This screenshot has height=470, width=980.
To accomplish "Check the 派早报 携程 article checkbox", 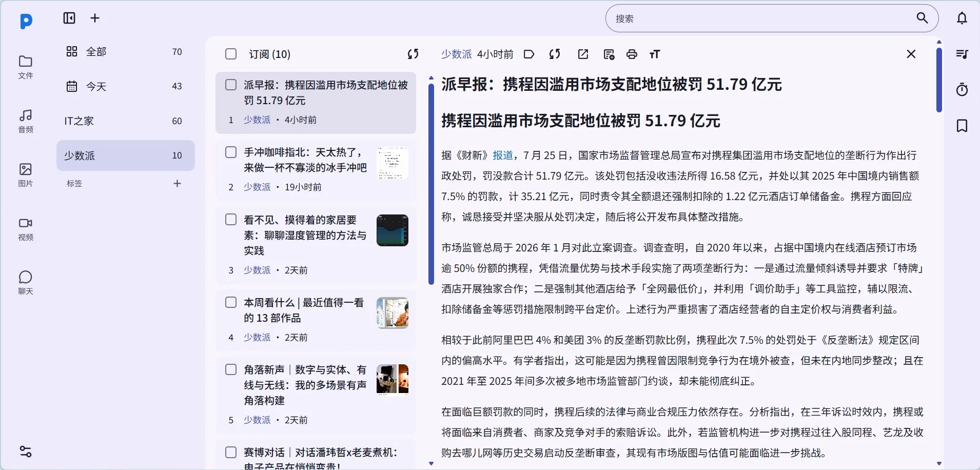I will pyautogui.click(x=231, y=85).
